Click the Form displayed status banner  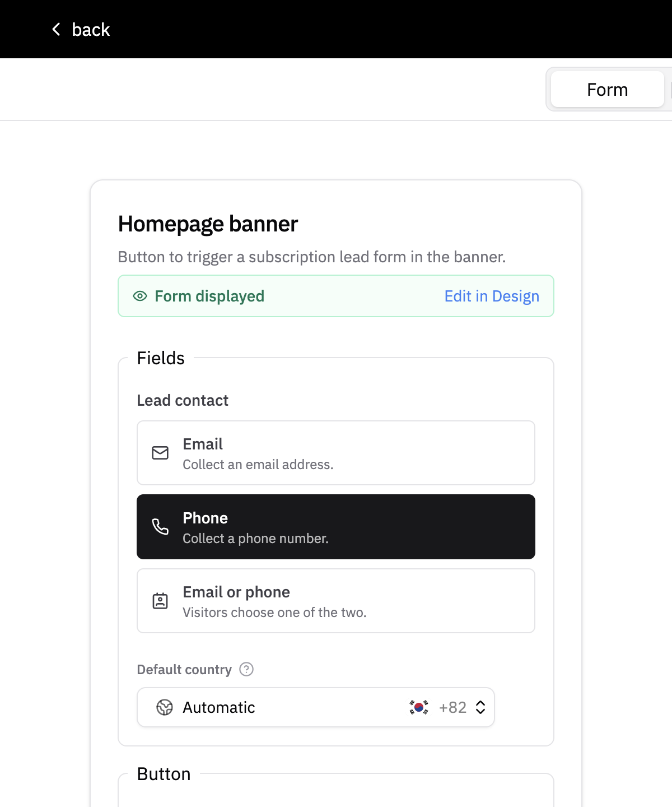tap(336, 296)
